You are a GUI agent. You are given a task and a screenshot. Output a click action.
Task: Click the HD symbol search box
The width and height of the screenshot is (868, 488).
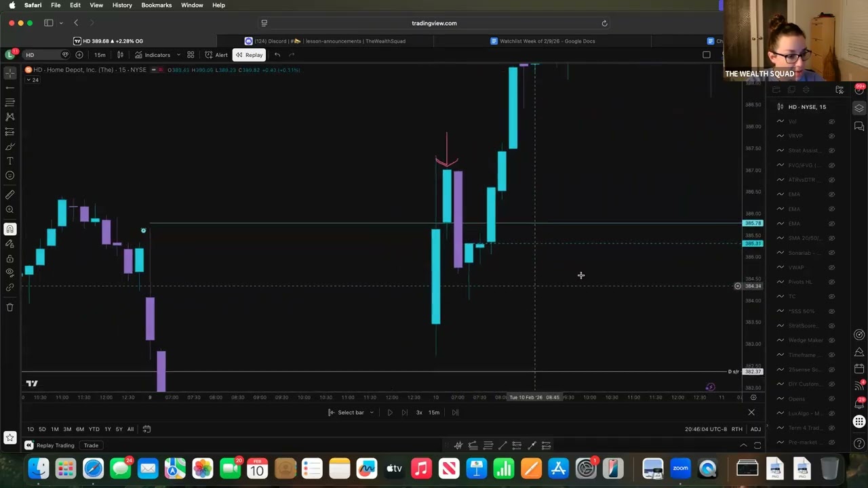(41, 55)
